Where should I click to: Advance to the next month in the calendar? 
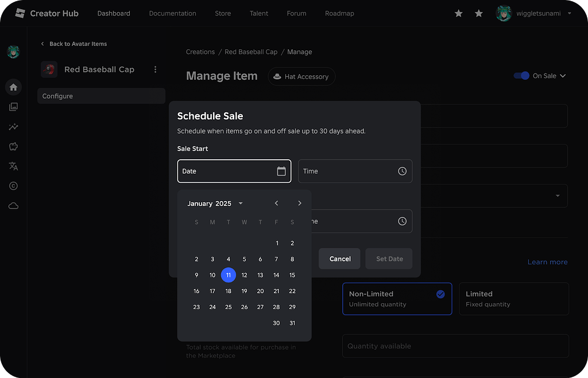(299, 203)
